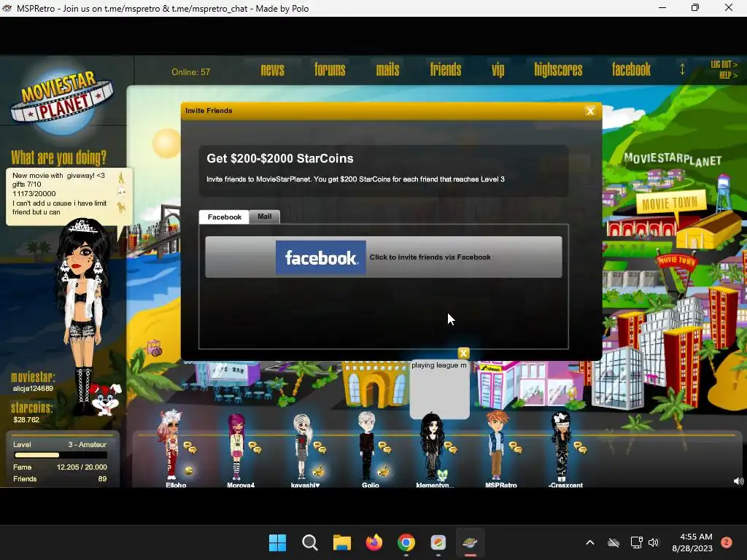
Task: Open chat with MSPRetro
Action: tap(515, 448)
